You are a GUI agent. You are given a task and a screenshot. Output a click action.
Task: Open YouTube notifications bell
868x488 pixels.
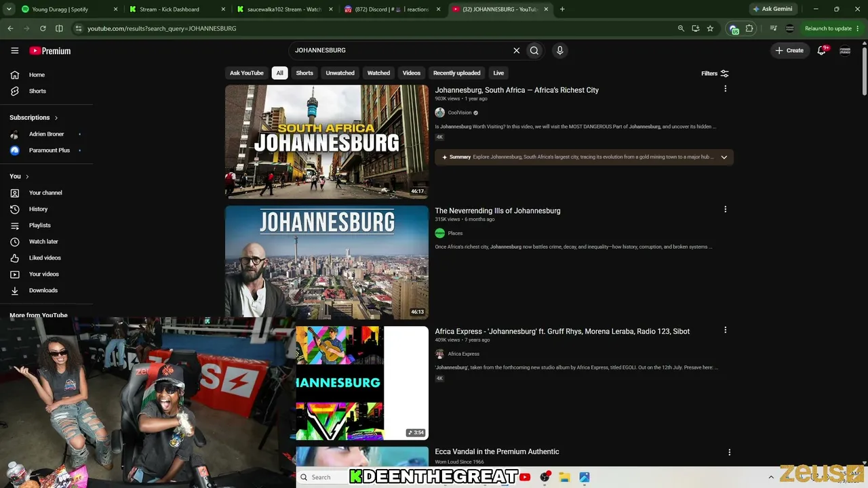(x=822, y=50)
